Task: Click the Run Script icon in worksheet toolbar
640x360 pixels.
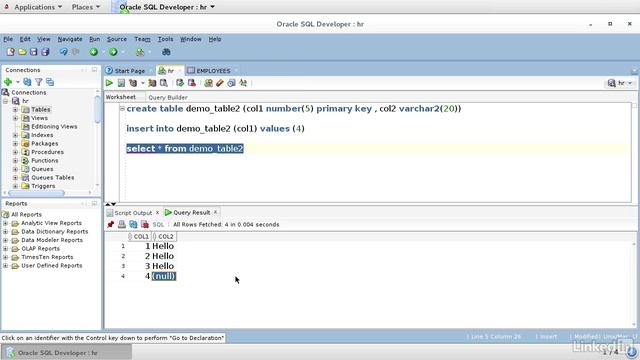Action: point(121,83)
